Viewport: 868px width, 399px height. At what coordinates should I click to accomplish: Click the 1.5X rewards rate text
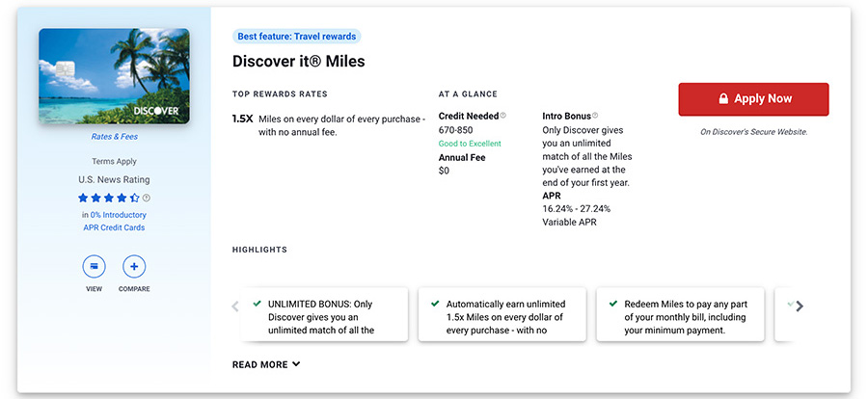[x=242, y=119]
